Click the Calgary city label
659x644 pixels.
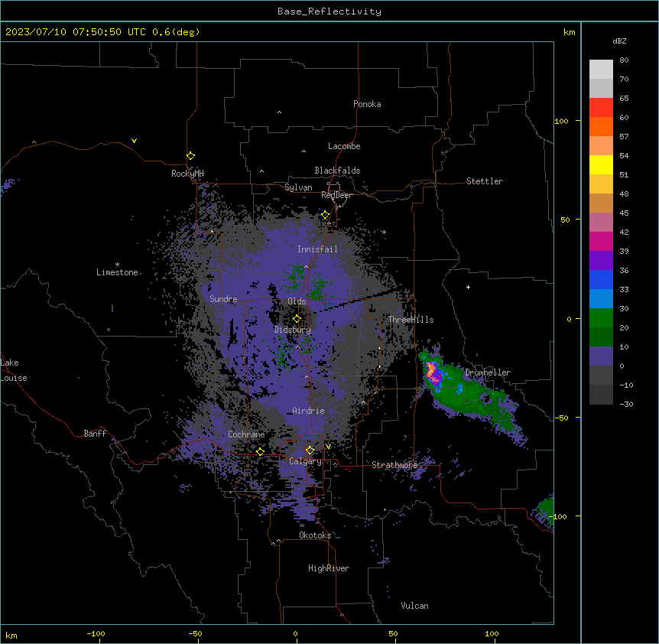pos(305,461)
